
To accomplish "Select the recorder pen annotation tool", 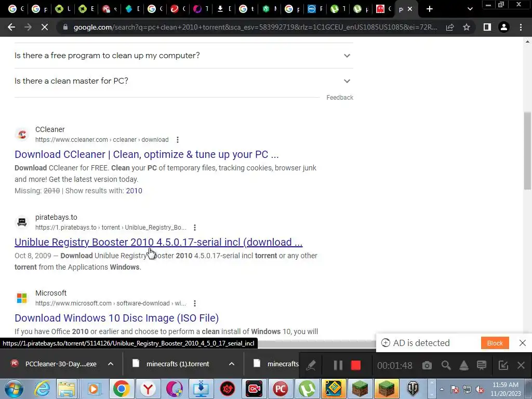I will coord(311,365).
